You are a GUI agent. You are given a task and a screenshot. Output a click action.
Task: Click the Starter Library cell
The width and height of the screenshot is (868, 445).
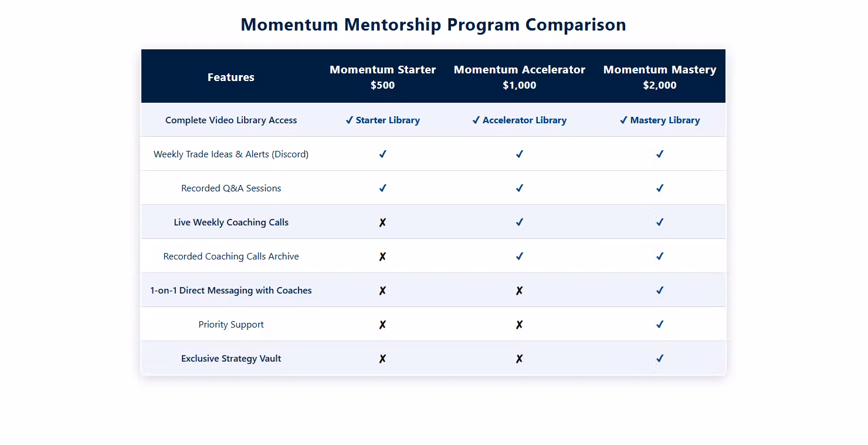click(382, 120)
